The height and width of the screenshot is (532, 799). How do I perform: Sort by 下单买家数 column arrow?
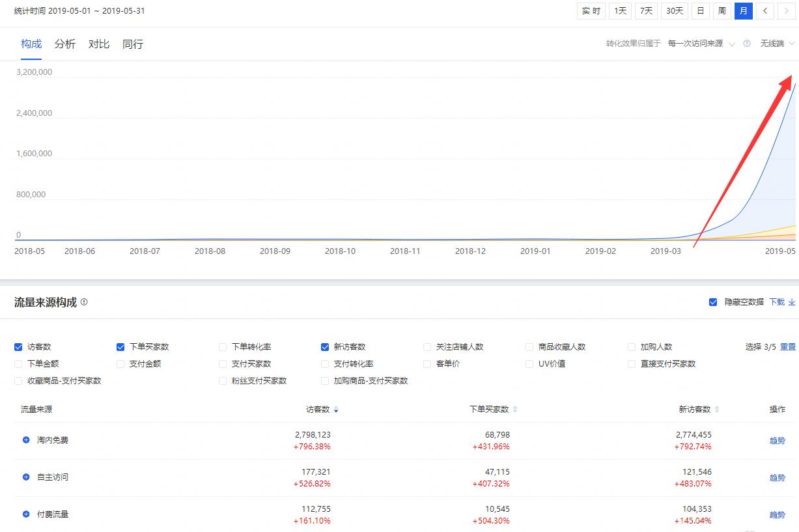[x=515, y=410]
